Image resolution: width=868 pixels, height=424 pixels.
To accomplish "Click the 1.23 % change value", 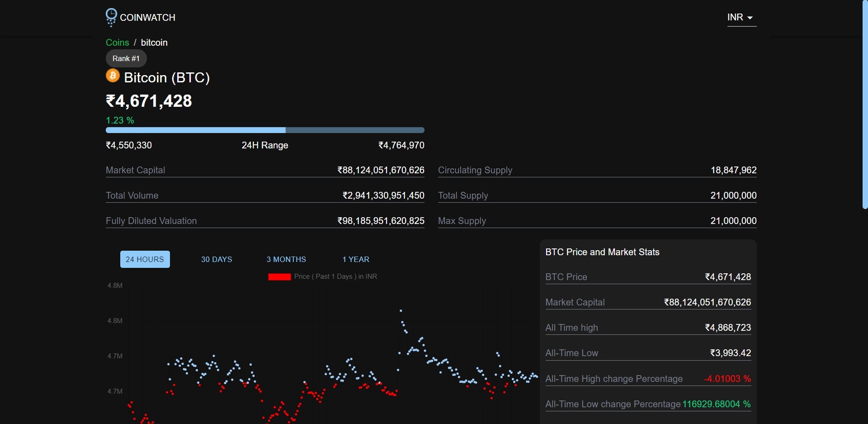I will pos(120,120).
